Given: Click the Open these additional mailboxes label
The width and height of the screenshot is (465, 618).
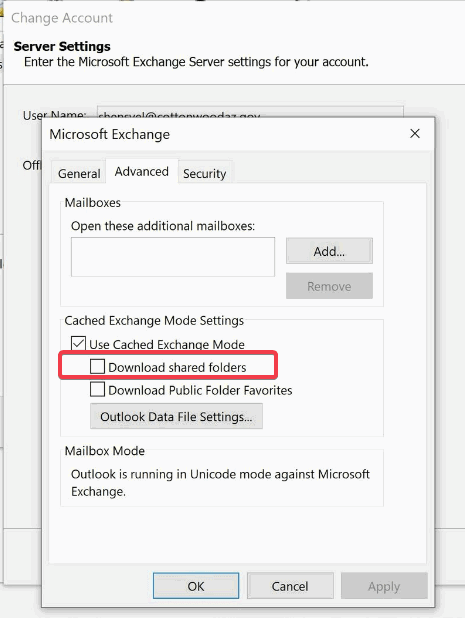Looking at the screenshot, I should pyautogui.click(x=163, y=226).
